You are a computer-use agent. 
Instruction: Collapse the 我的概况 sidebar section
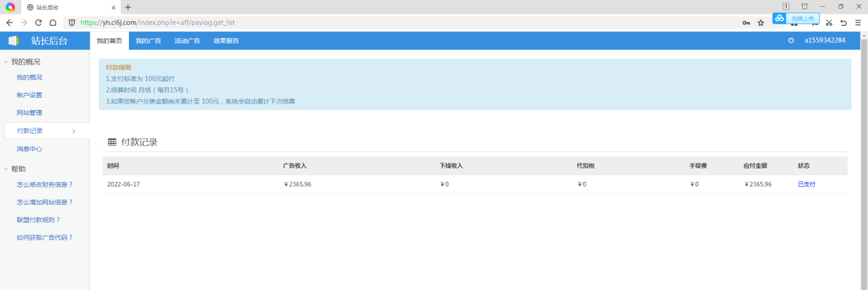[6, 62]
